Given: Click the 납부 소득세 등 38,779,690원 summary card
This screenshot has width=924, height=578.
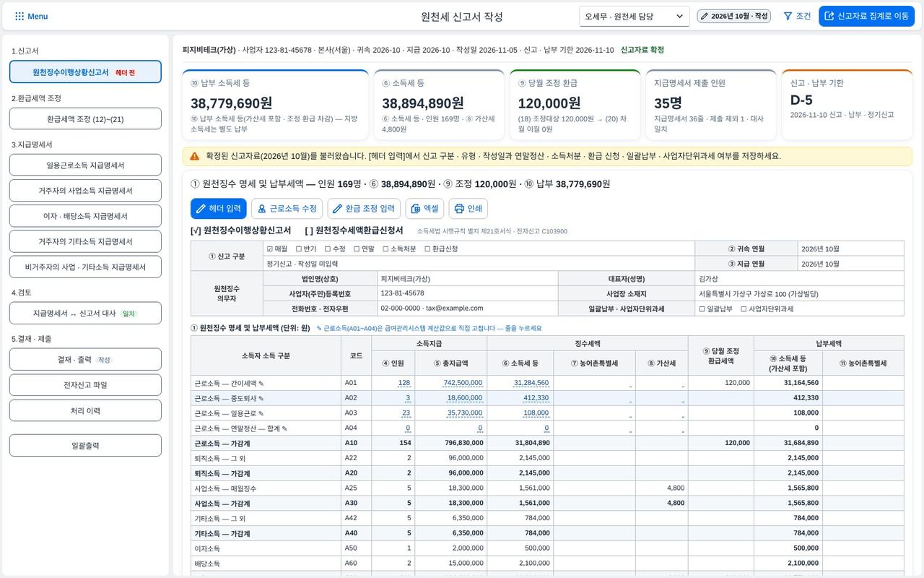Looking at the screenshot, I should click(275, 105).
